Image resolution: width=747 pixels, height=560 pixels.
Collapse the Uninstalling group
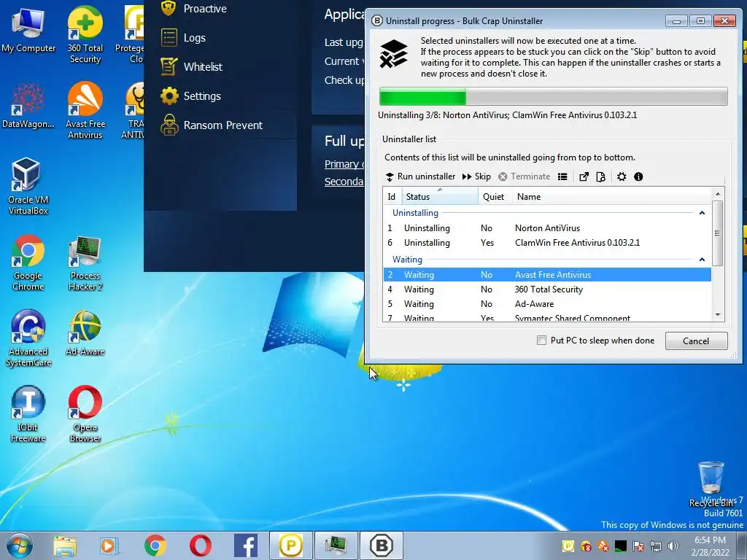pyautogui.click(x=702, y=213)
